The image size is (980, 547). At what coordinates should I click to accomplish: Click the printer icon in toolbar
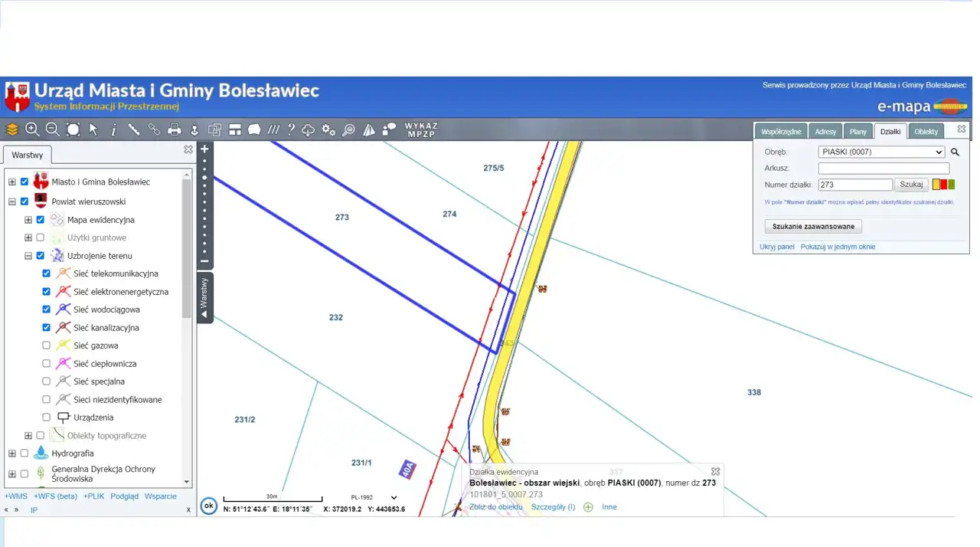click(x=175, y=129)
